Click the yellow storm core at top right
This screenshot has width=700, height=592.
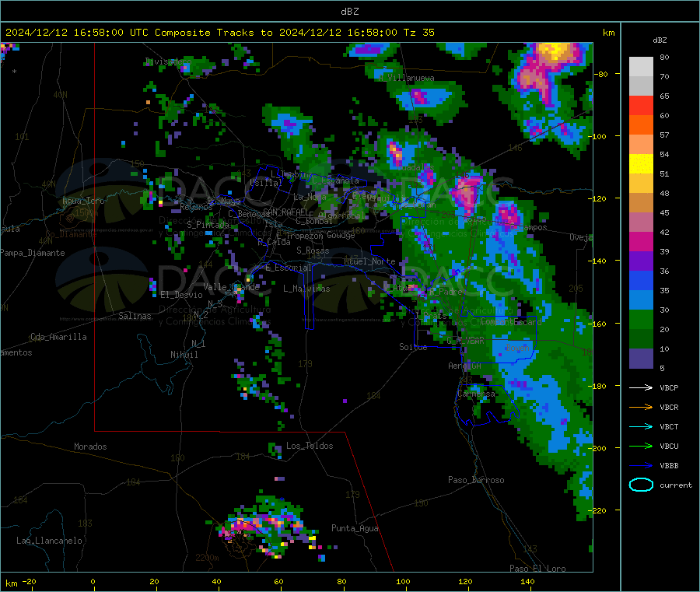[555, 51]
